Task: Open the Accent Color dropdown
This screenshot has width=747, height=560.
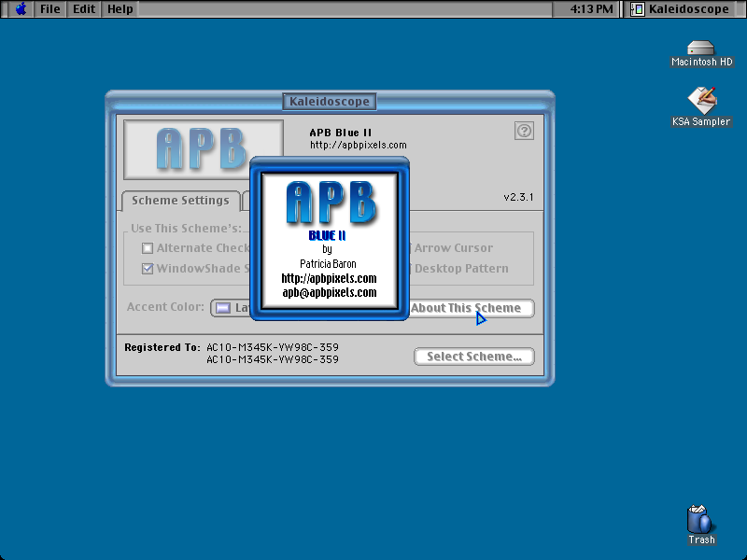Action: [x=230, y=308]
